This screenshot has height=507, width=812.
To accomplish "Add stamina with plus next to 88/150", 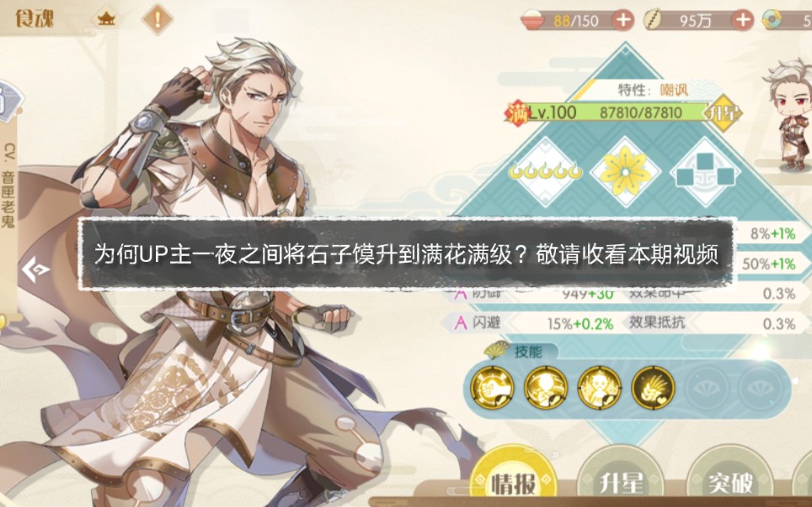I will 622,21.
